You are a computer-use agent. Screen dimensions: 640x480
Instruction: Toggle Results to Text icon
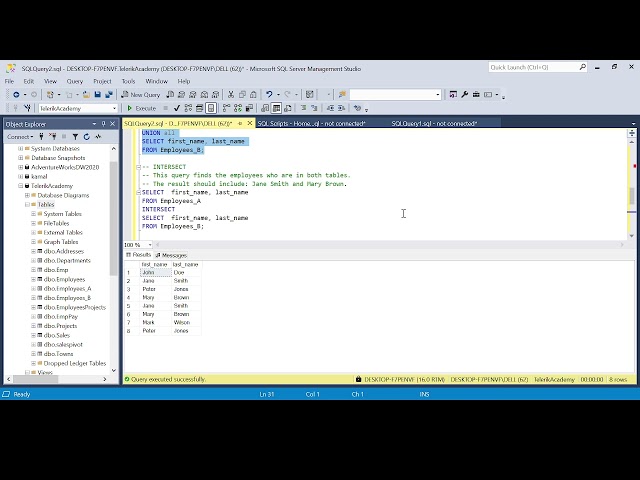pos(265,108)
